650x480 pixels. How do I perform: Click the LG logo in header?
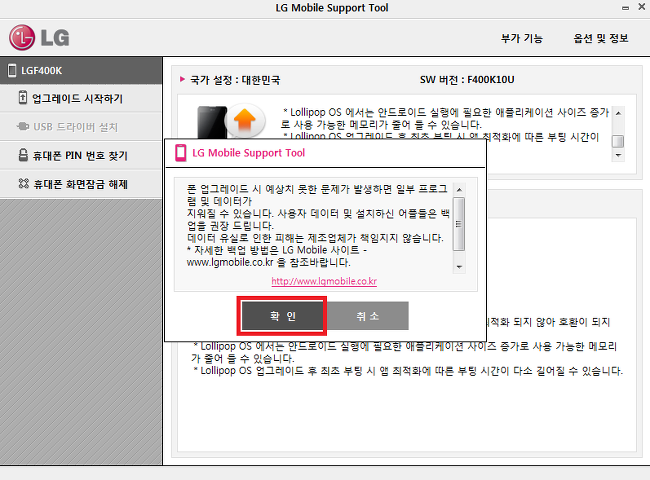coord(39,38)
